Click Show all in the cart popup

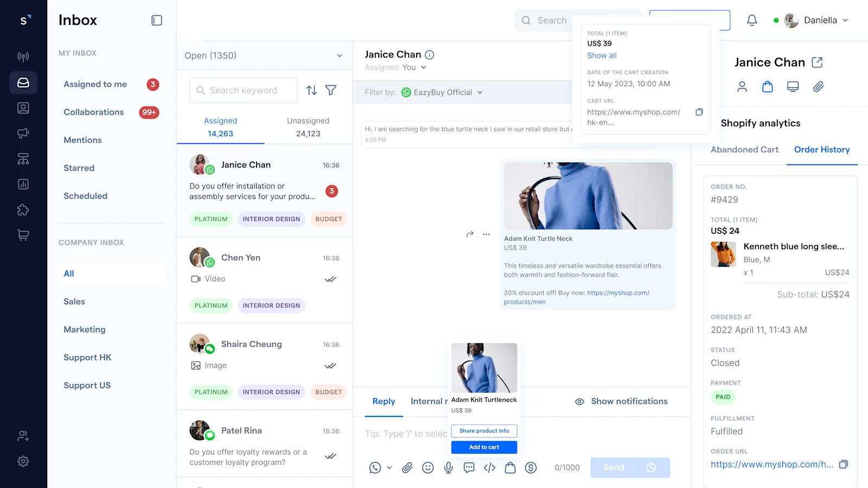[x=601, y=55]
